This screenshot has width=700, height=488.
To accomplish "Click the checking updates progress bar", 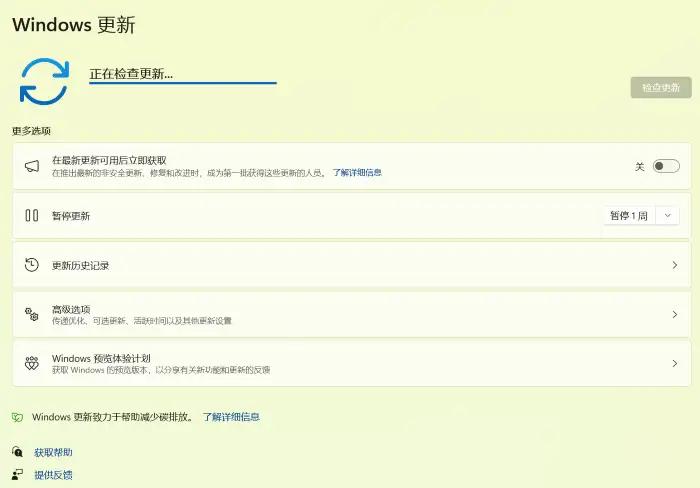I will (183, 83).
